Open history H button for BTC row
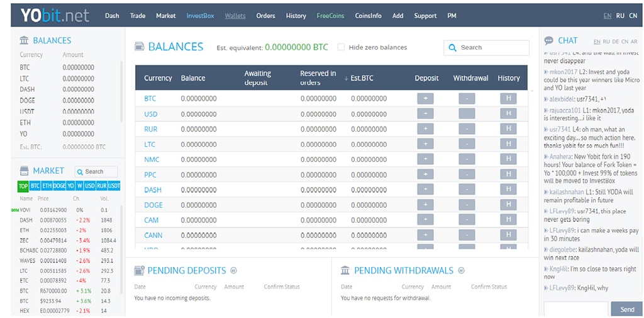Screen dimensions: 644x318 point(508,99)
